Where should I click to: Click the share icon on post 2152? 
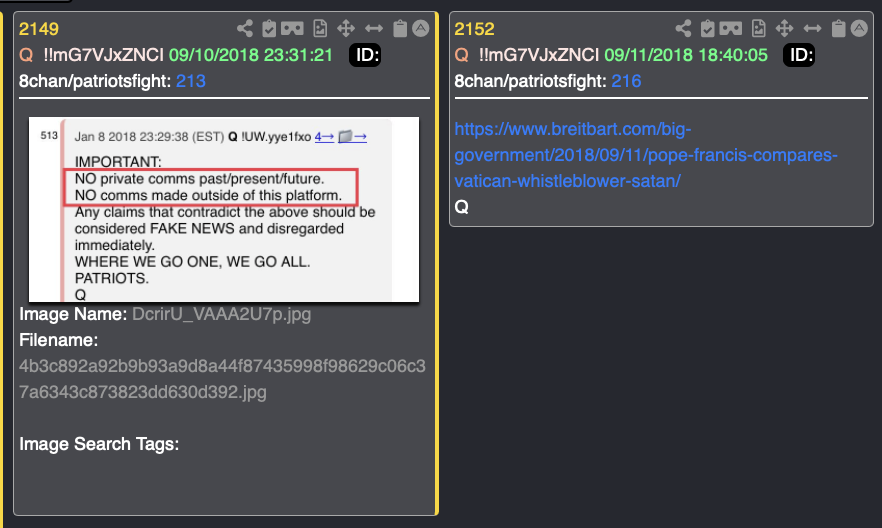click(683, 28)
